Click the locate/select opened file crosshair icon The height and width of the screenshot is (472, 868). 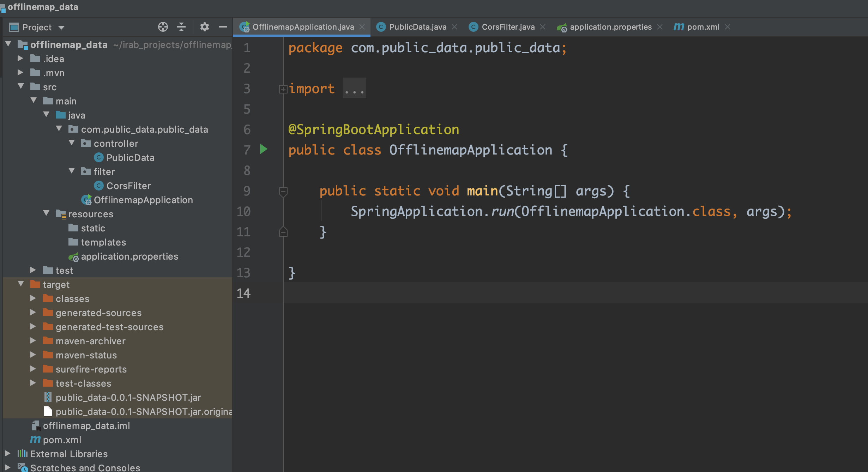pyautogui.click(x=163, y=27)
